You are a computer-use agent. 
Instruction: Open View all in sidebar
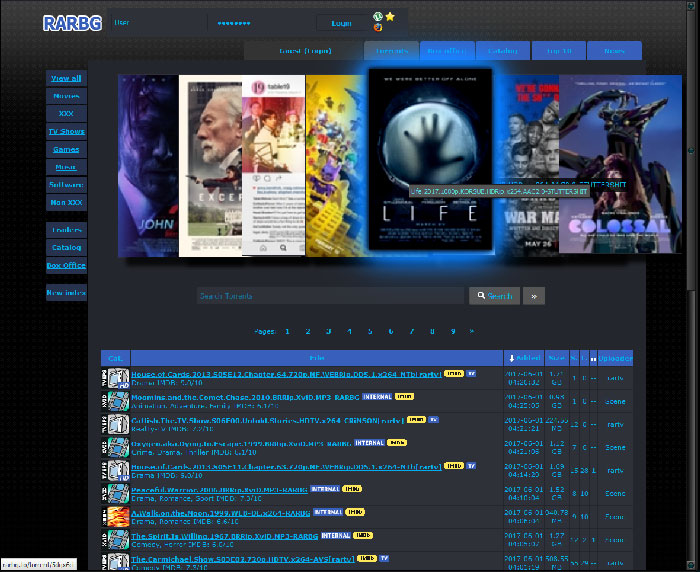(66, 78)
